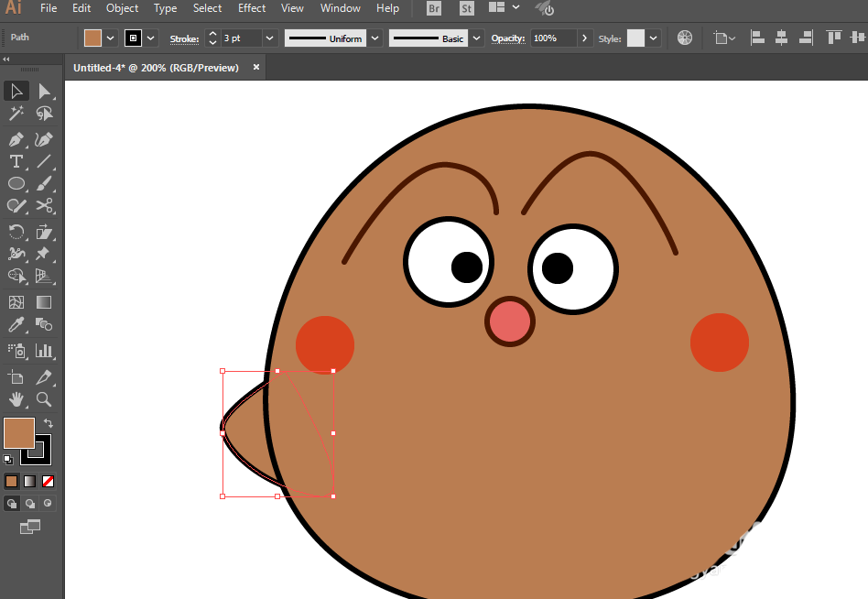Open the Change Screen Mode button
868x599 pixels.
[x=30, y=527]
